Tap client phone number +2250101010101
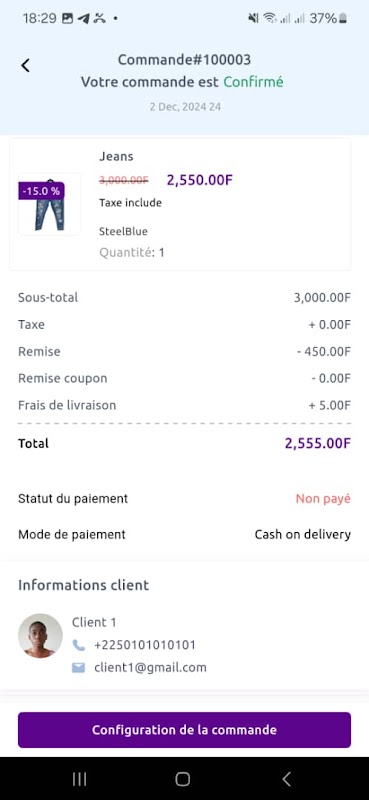Screen dimensions: 369x800 [144, 645]
